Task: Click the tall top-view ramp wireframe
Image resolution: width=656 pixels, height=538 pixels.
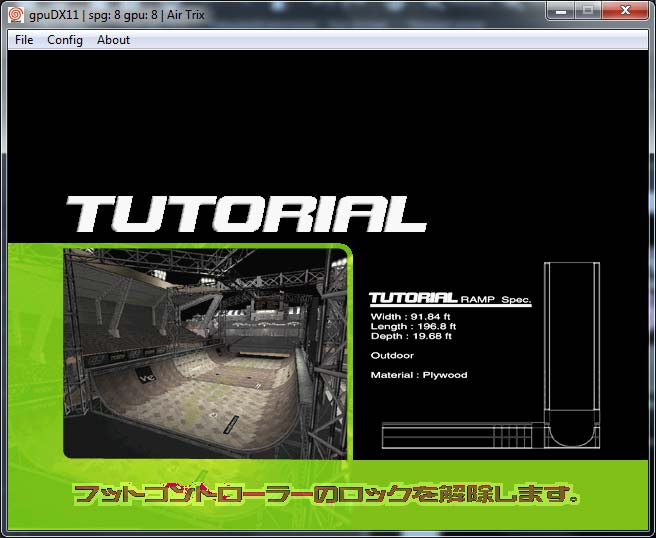Action: coord(570,340)
